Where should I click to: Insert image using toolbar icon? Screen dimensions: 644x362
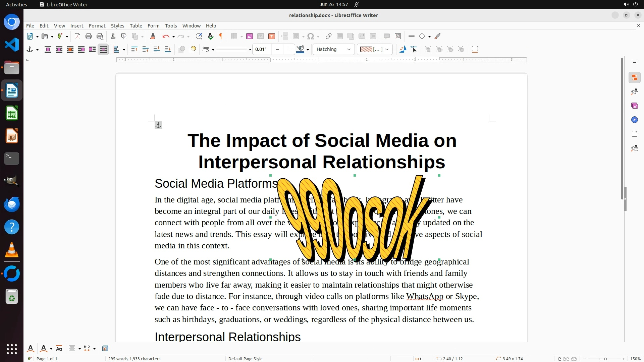(x=249, y=37)
